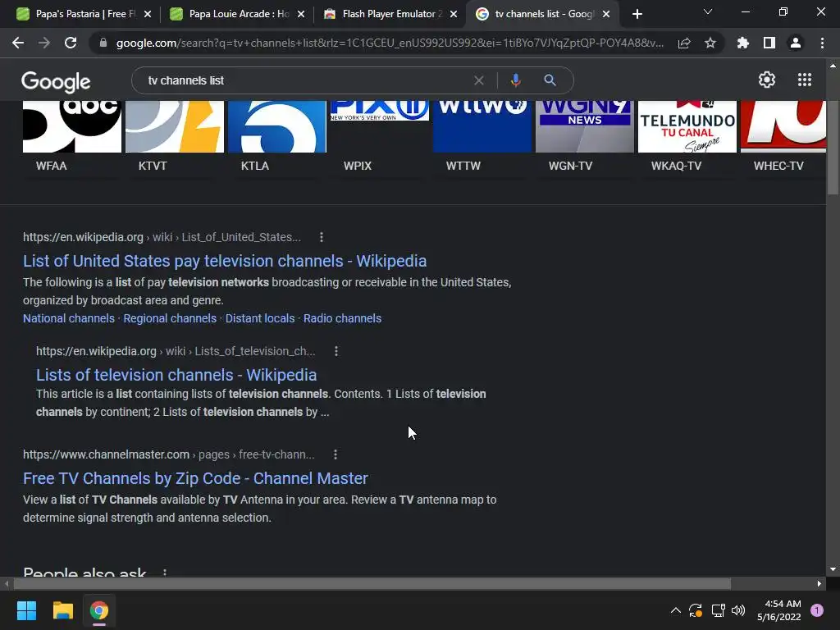Go back using the browser back arrow
Viewport: 840px width, 630px height.
(18, 43)
